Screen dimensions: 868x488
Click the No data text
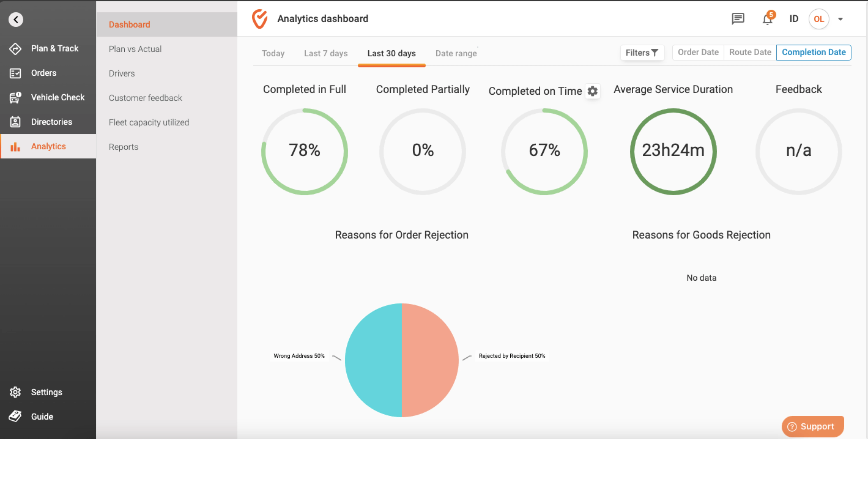click(701, 278)
